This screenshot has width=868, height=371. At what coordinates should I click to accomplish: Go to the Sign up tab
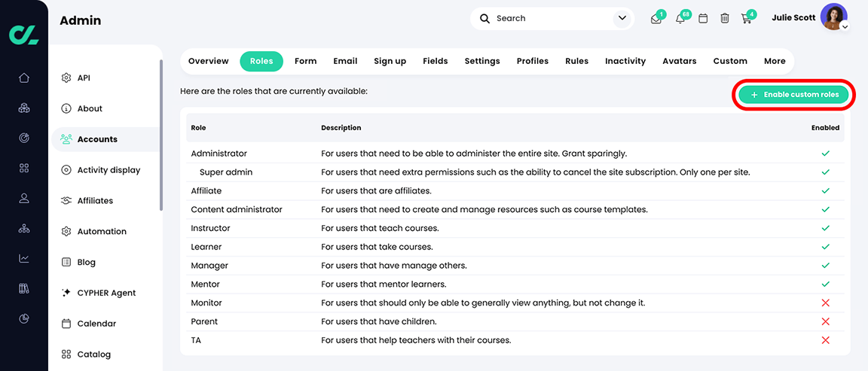[390, 61]
